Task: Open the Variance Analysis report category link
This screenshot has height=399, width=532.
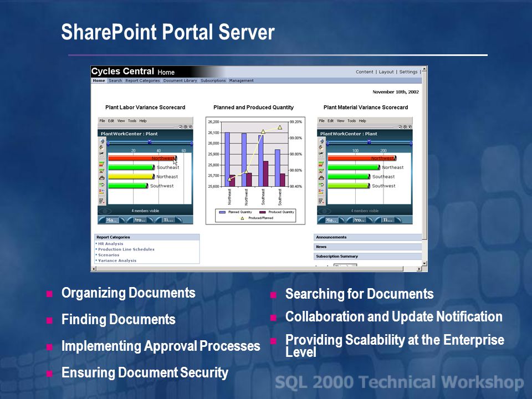Action: click(117, 260)
